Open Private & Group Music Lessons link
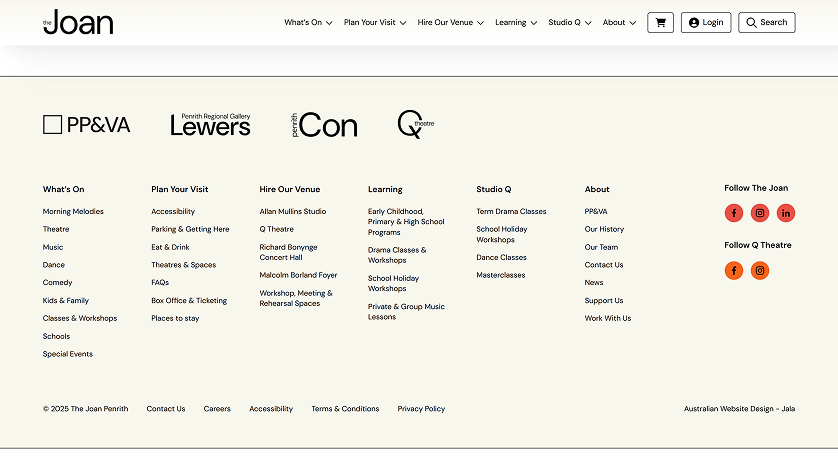 pos(406,312)
